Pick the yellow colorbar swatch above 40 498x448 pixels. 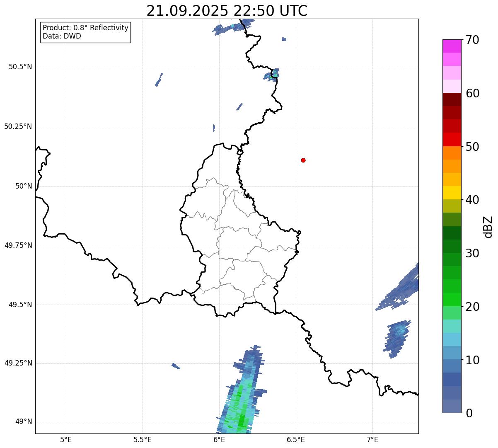452,193
